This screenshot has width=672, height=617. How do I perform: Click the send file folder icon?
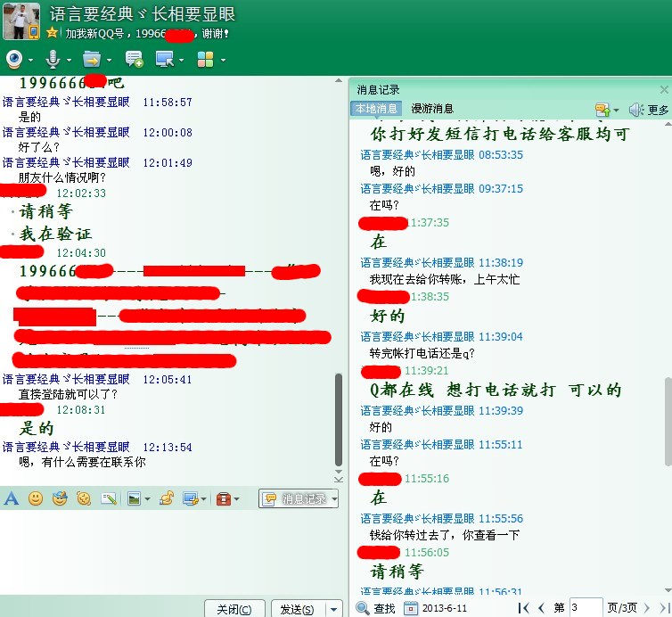point(91,59)
